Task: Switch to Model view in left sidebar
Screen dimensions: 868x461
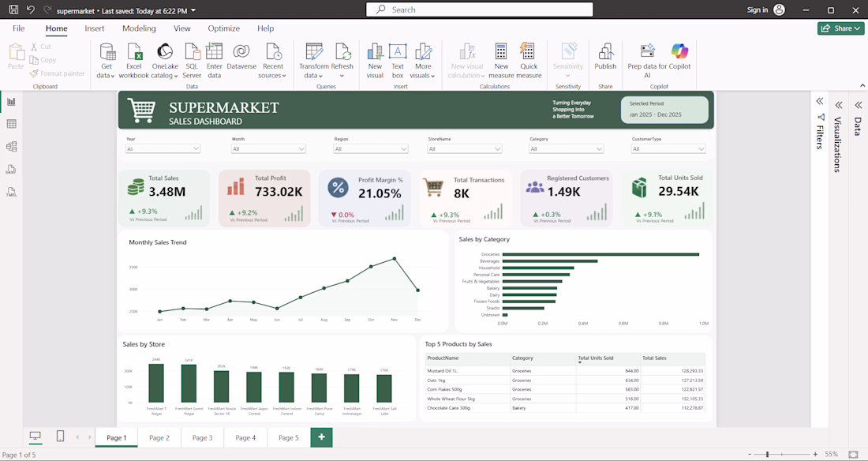Action: [x=11, y=147]
